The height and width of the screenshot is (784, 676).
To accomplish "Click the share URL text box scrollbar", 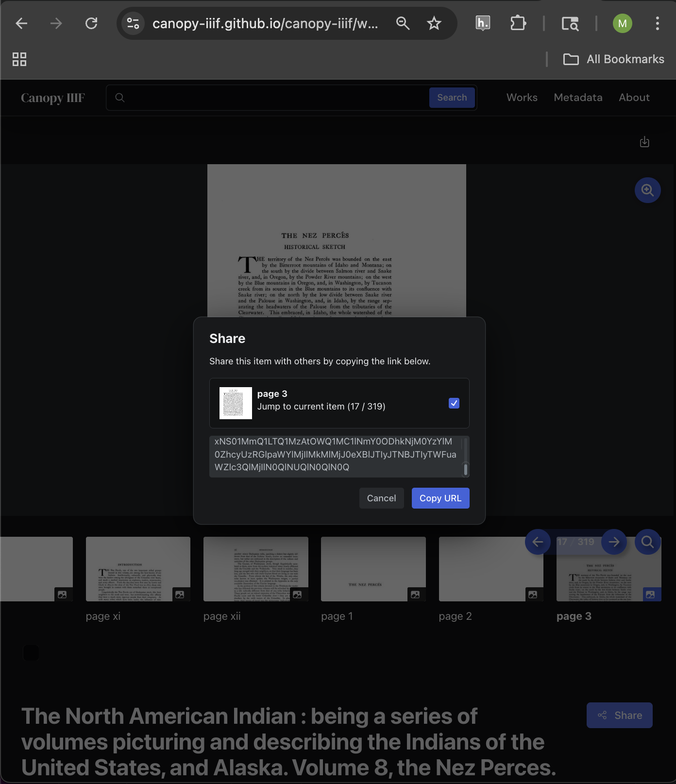I will pos(465,457).
